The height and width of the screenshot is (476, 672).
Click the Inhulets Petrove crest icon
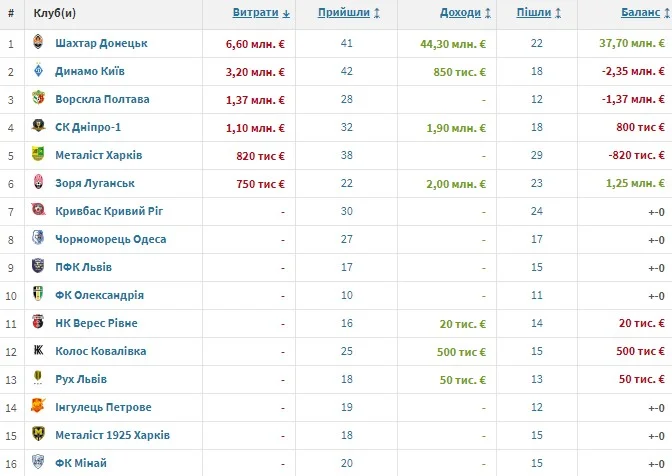[x=38, y=408]
